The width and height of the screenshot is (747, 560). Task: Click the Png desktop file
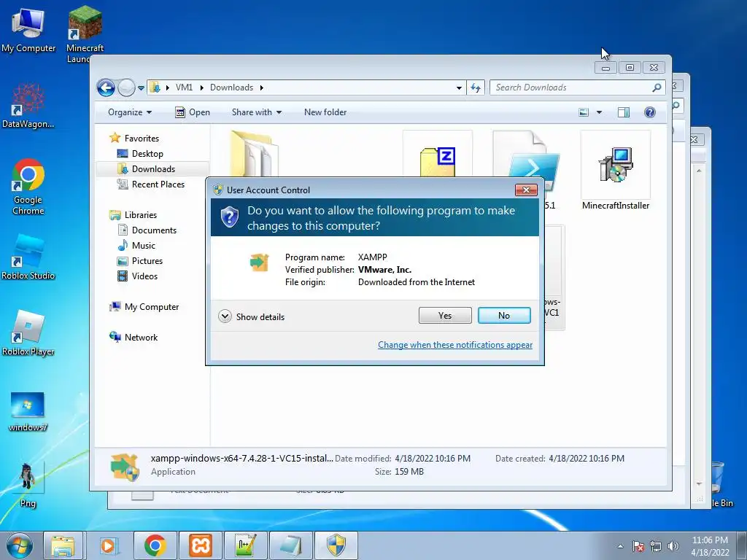[28, 485]
